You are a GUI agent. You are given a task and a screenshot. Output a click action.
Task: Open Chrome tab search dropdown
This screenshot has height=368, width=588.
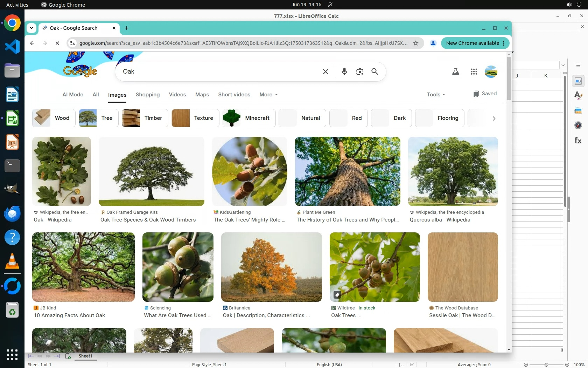click(31, 28)
